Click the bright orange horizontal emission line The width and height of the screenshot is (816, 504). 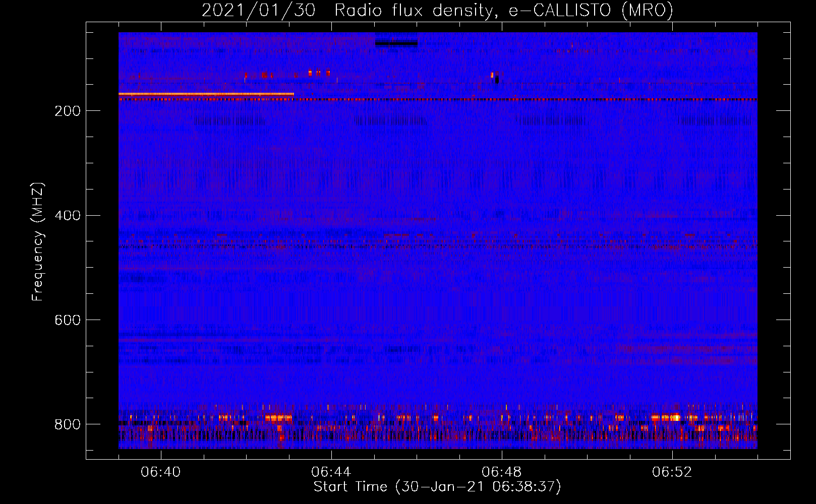pos(206,94)
